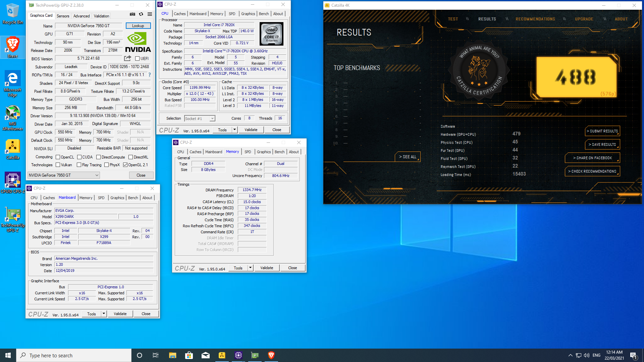Viewport: 644px width, 362px height.
Task: Toggle the DirectCompute checkbox
Action: [98, 157]
